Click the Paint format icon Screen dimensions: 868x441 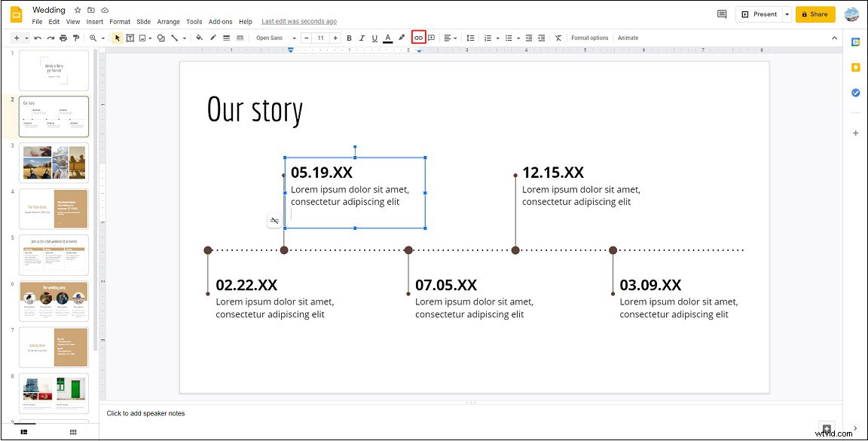click(x=76, y=38)
